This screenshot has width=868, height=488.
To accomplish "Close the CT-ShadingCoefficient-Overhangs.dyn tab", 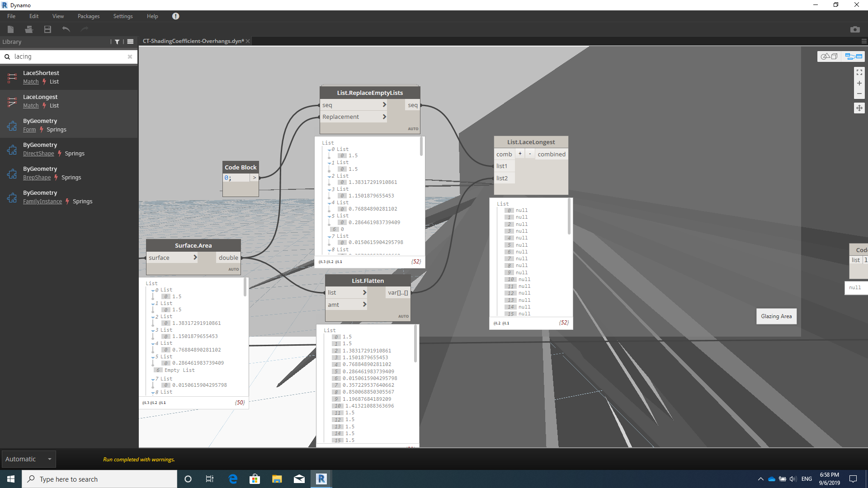I will click(248, 41).
